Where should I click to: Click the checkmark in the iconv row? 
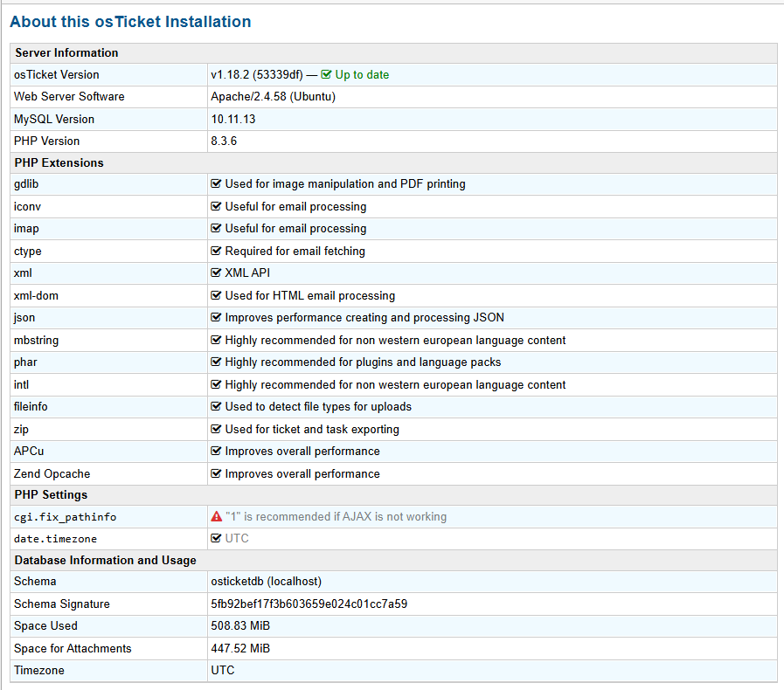[217, 207]
